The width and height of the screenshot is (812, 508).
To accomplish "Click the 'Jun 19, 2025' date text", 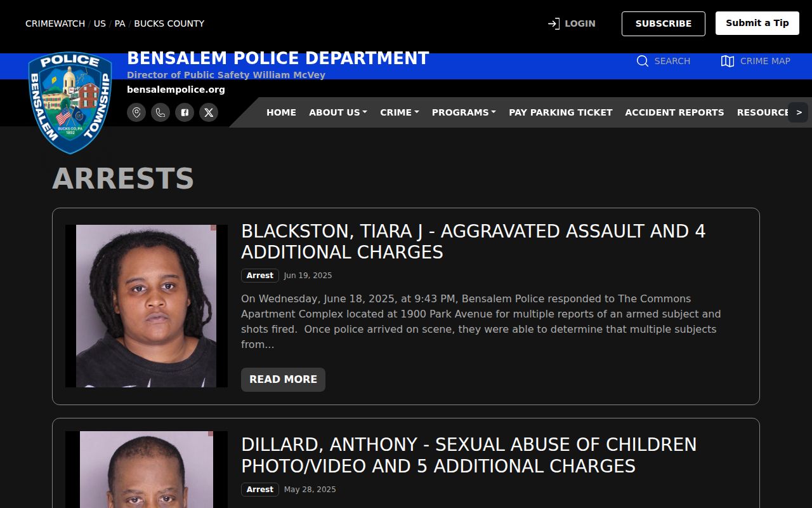I will (308, 276).
